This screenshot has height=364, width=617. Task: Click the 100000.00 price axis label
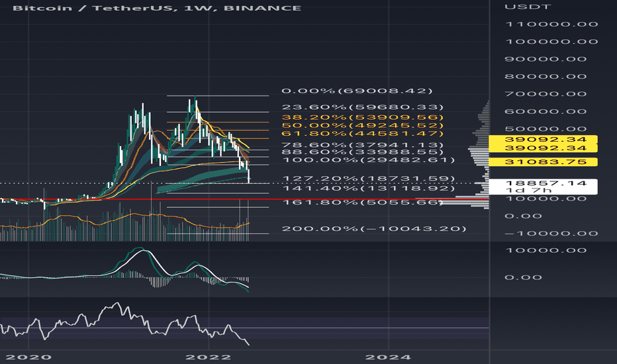tap(551, 41)
